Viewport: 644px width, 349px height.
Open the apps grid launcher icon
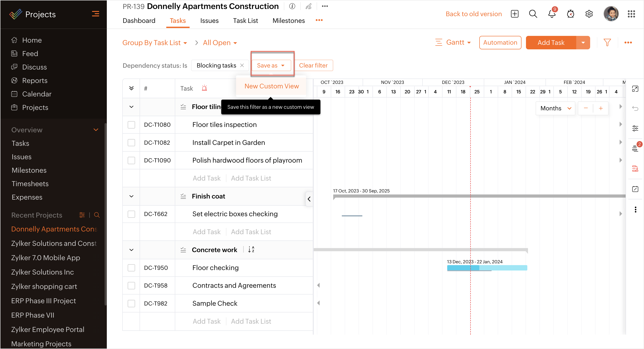[631, 14]
